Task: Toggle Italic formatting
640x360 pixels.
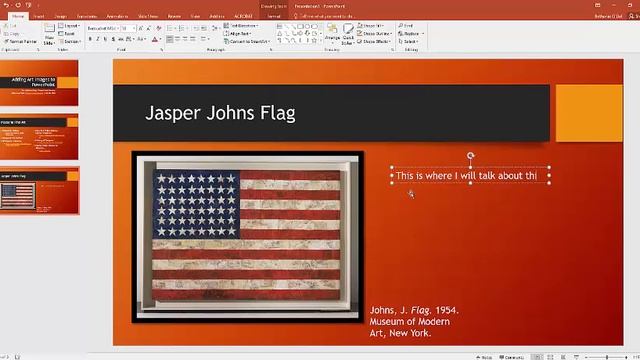Action: click(x=98, y=39)
